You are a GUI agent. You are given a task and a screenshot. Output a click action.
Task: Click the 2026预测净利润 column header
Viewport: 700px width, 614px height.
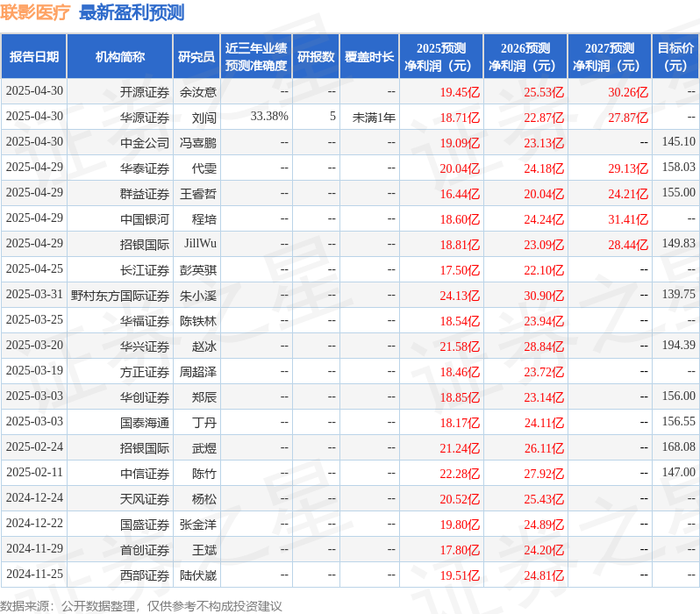[x=525, y=57]
